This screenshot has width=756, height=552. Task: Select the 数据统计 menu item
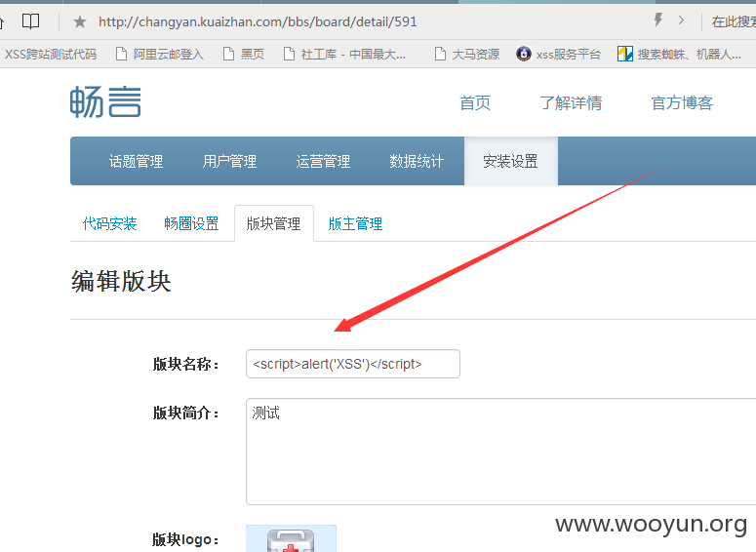(x=417, y=161)
